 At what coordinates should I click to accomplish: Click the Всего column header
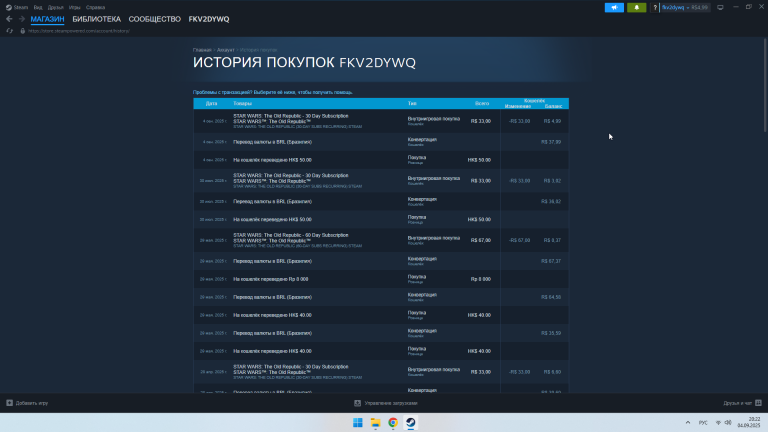coord(482,103)
